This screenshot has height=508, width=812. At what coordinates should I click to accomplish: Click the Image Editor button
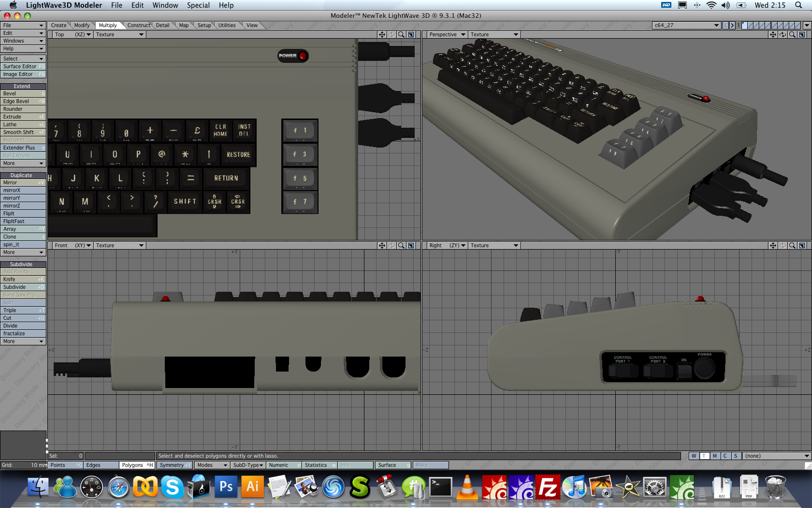23,75
